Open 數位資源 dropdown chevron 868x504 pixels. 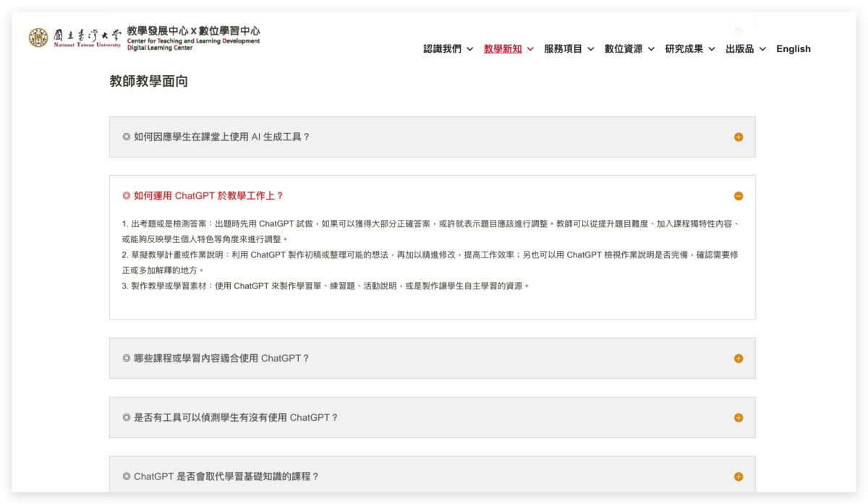[x=651, y=49]
